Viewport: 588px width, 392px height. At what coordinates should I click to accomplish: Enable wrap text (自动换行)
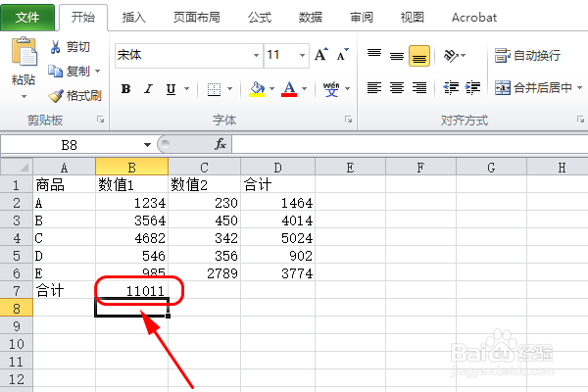click(527, 56)
